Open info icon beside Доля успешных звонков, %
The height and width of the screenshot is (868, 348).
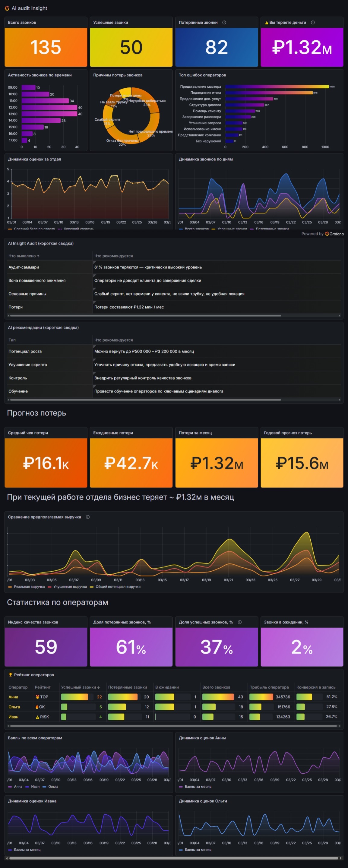(x=239, y=622)
